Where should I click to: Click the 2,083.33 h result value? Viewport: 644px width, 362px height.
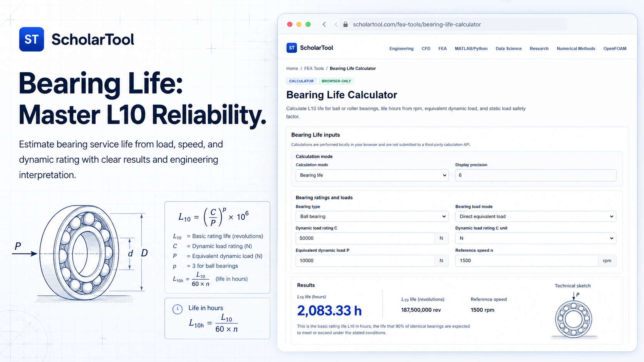click(329, 310)
